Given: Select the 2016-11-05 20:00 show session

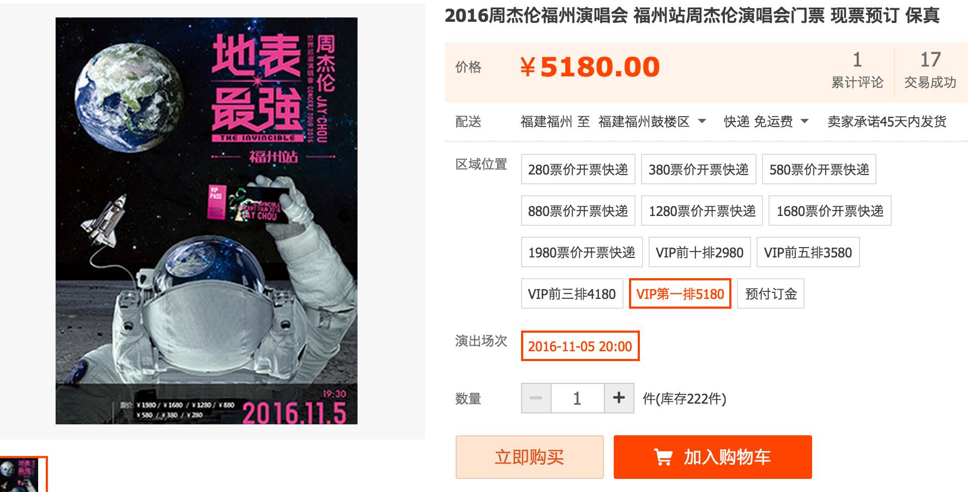Looking at the screenshot, I should 580,346.
